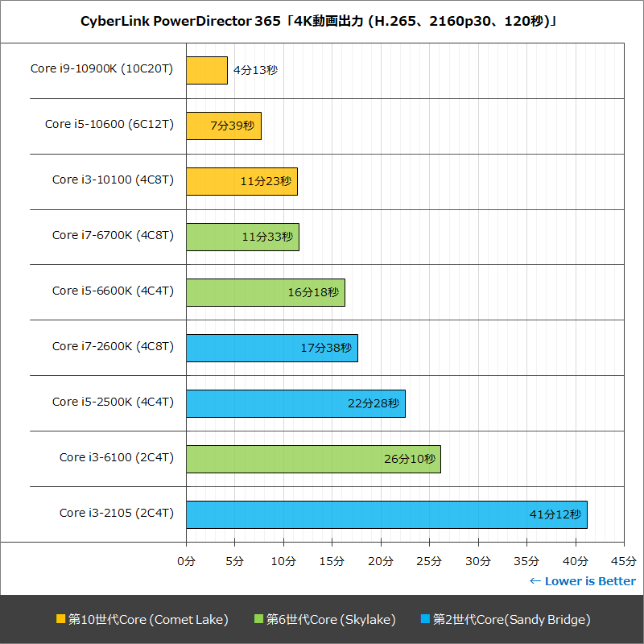
Task: Click the Core i9-10900K (10C20T) label
Action: [x=103, y=70]
